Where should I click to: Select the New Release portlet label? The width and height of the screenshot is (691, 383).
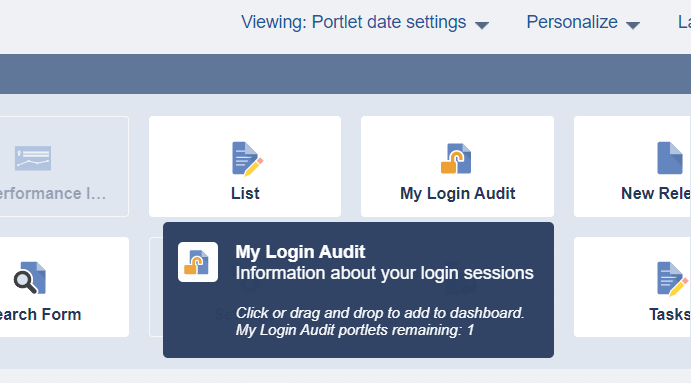[655, 193]
